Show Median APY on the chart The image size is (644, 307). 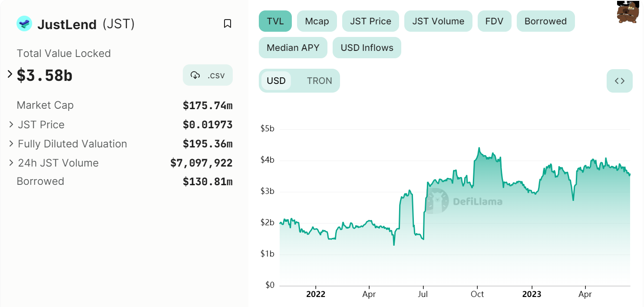[x=293, y=47]
